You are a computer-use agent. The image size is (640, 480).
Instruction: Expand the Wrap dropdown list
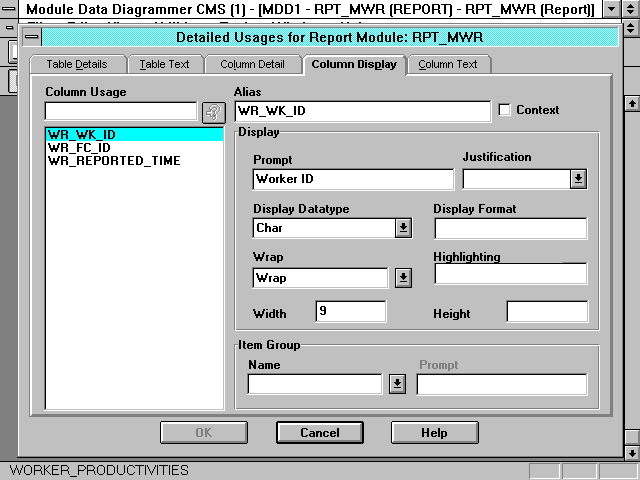point(402,278)
